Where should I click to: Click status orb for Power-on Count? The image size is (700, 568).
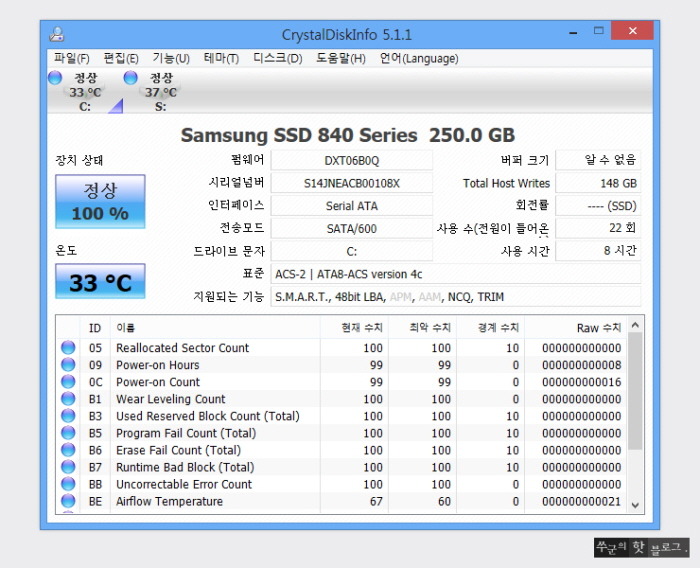click(x=68, y=381)
